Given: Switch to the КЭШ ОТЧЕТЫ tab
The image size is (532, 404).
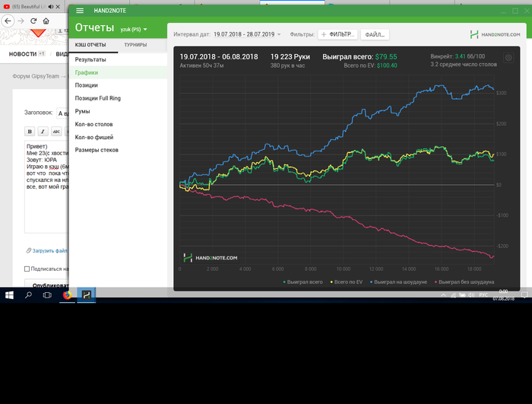Looking at the screenshot, I should (90, 45).
